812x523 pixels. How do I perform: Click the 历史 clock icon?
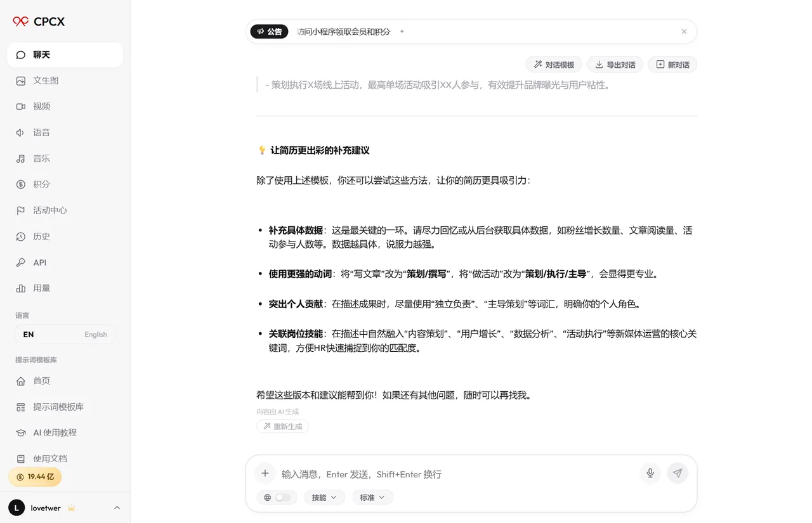(x=21, y=236)
